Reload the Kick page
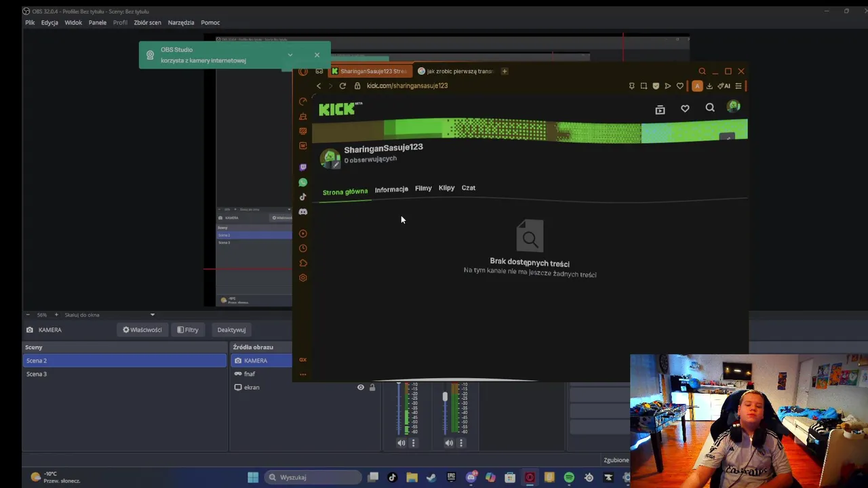The image size is (868, 488). (342, 85)
